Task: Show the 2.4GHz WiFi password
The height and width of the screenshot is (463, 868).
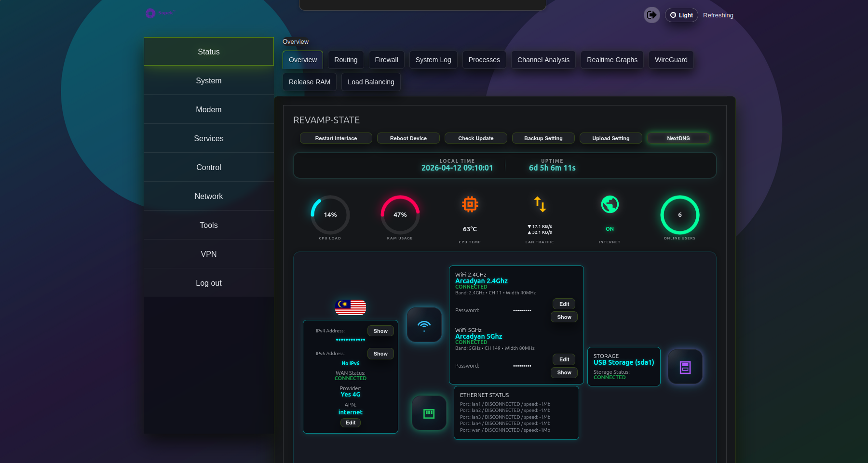Action: click(x=564, y=317)
